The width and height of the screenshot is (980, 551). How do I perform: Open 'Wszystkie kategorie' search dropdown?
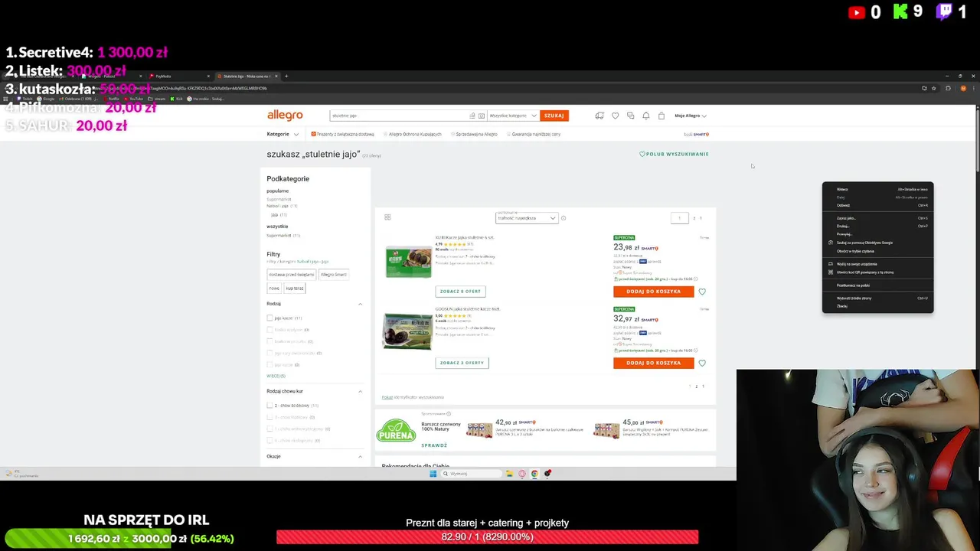click(513, 116)
